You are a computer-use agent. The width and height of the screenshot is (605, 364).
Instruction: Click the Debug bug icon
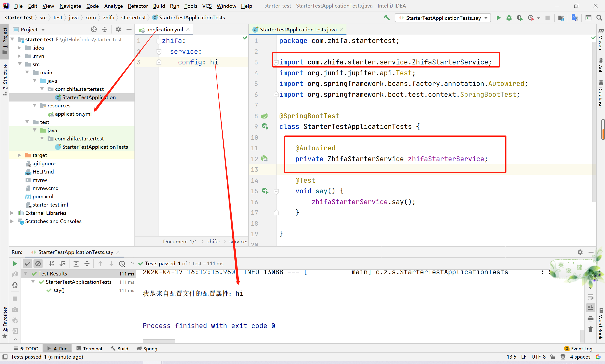509,18
